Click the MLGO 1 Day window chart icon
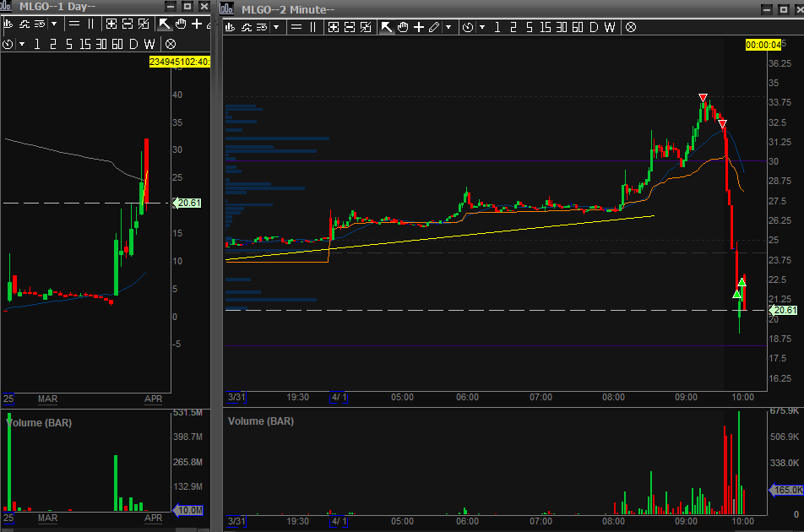 [x=6, y=6]
